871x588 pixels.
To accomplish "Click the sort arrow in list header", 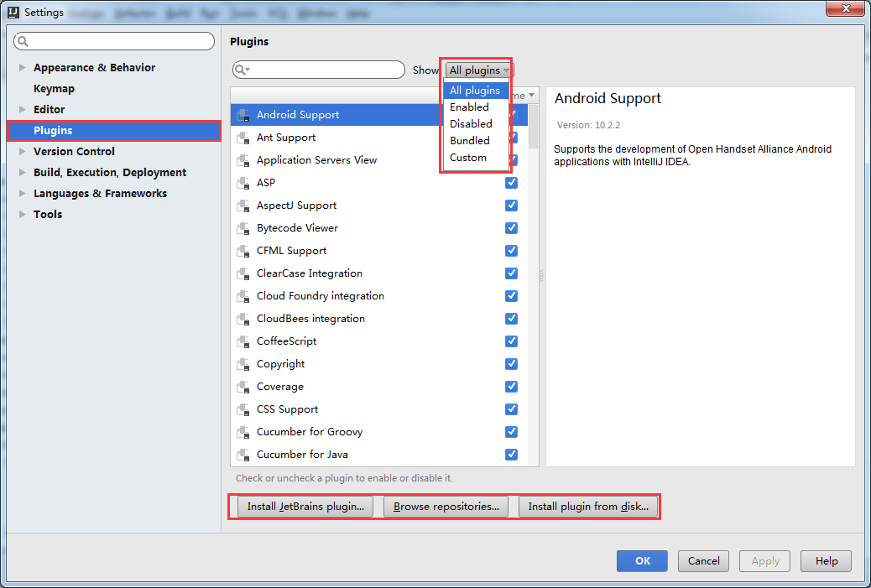I will point(532,96).
